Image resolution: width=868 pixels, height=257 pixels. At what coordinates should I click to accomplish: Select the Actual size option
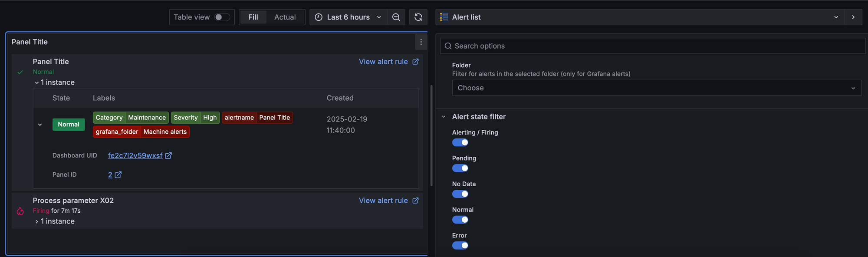click(285, 17)
